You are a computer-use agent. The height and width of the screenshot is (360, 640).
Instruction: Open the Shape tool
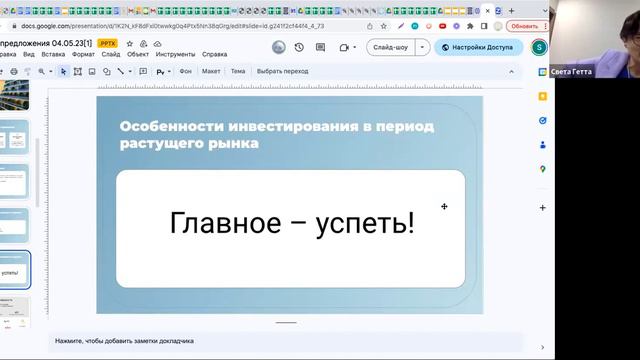pos(107,71)
